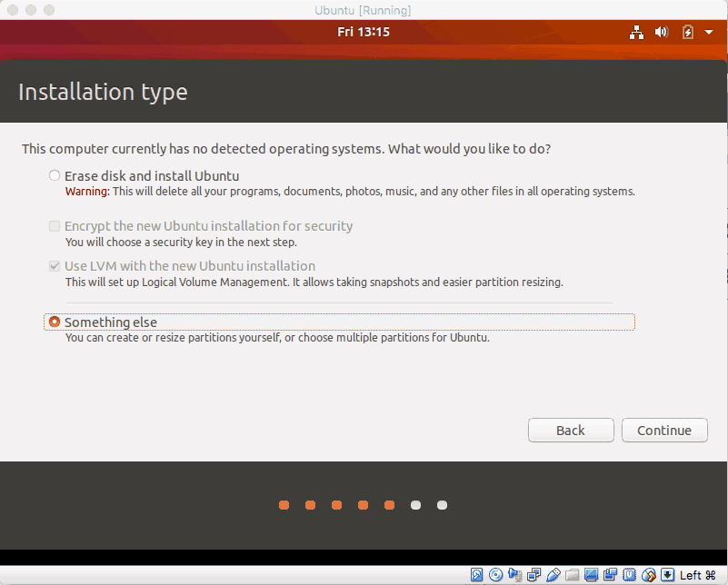Screen dimensions: 728x585
Task: Click the Installation type heading
Action: coord(103,92)
